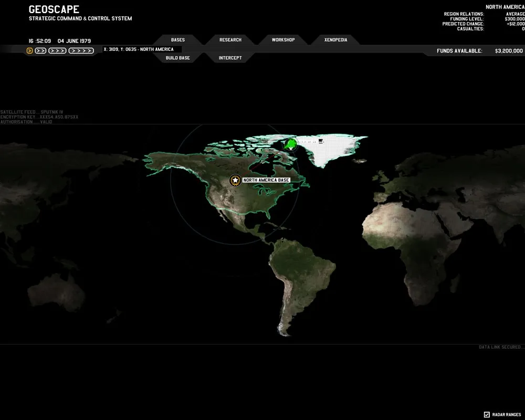Select the green aircraft icon near Greenland
The width and height of the screenshot is (525, 420).
click(291, 144)
